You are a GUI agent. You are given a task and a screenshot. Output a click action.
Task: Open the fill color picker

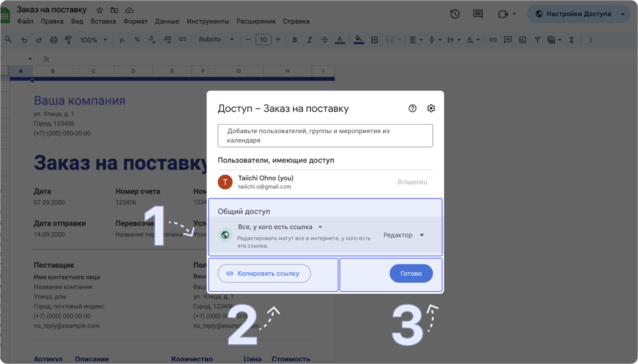coord(359,40)
